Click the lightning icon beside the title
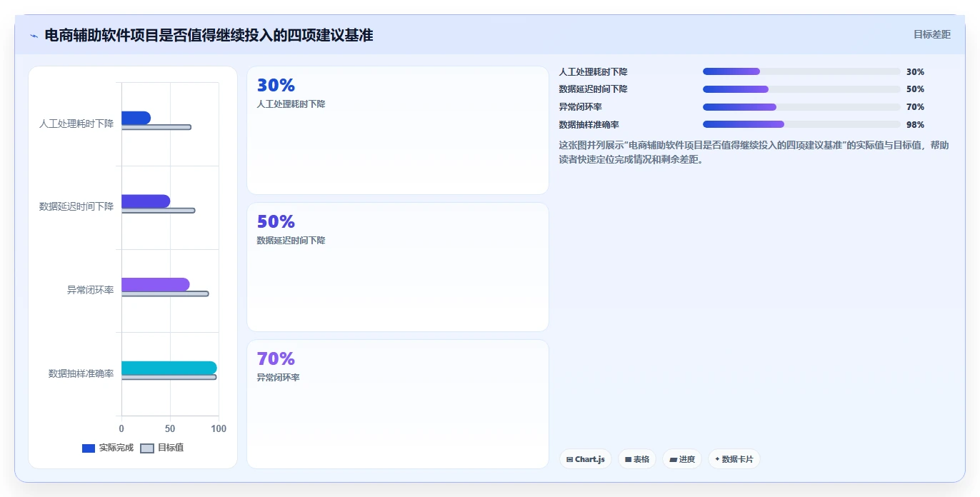 pyautogui.click(x=34, y=36)
